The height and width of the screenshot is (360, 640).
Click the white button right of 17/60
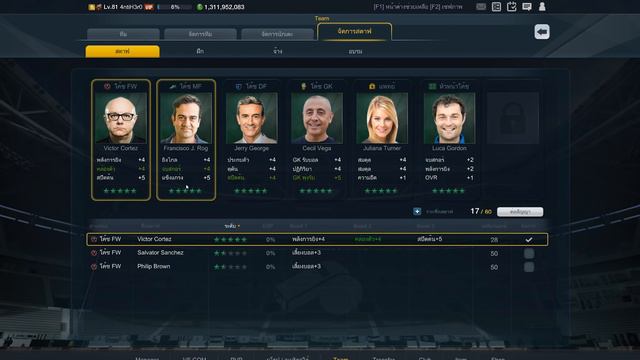520,212
